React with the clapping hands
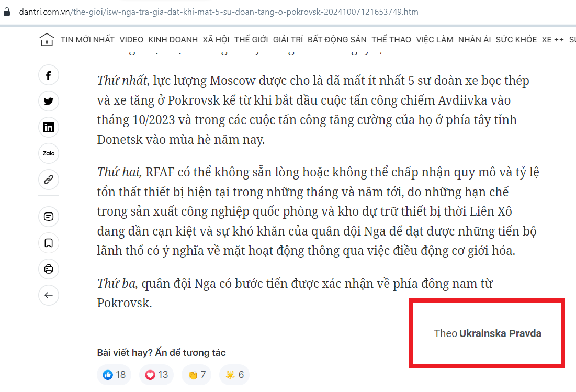The width and height of the screenshot is (576, 392). point(197,375)
